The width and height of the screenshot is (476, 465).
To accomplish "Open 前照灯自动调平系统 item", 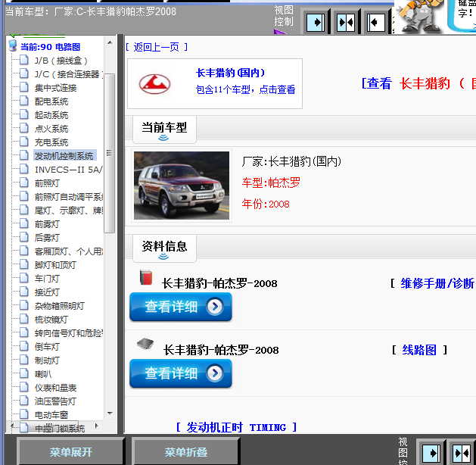I will [69, 197].
